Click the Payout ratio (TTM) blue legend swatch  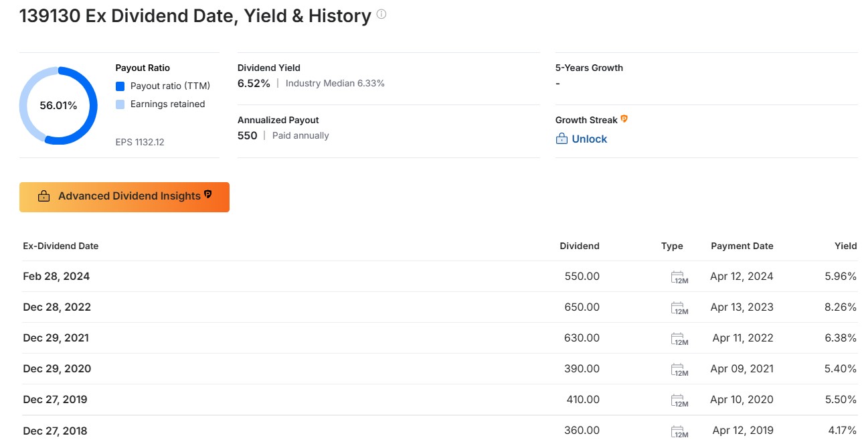coord(120,86)
